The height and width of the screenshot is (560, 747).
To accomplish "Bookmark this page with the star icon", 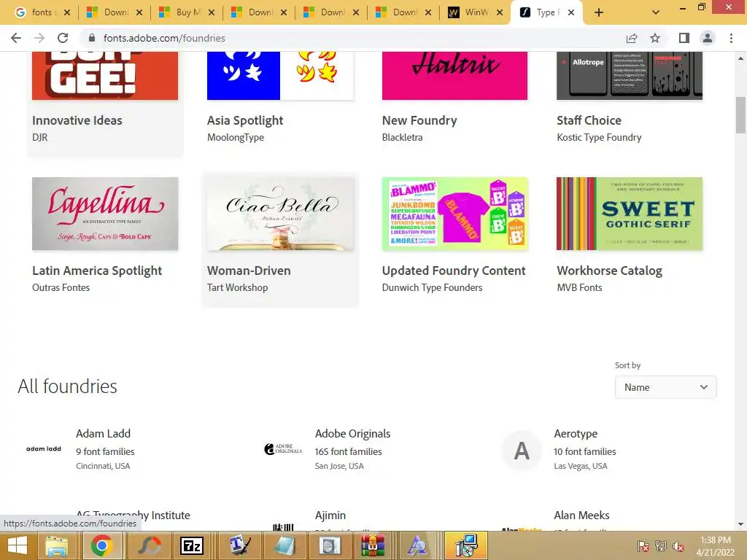I will pyautogui.click(x=655, y=38).
